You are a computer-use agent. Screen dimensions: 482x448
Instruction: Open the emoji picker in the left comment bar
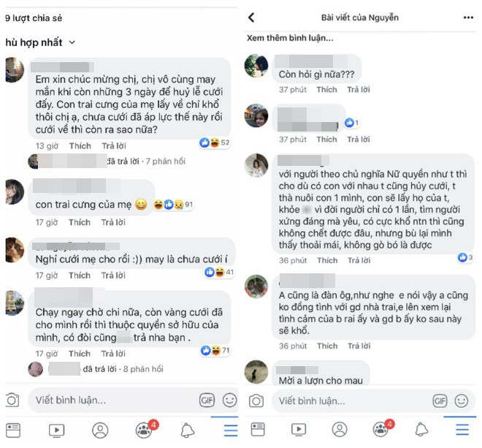click(229, 400)
